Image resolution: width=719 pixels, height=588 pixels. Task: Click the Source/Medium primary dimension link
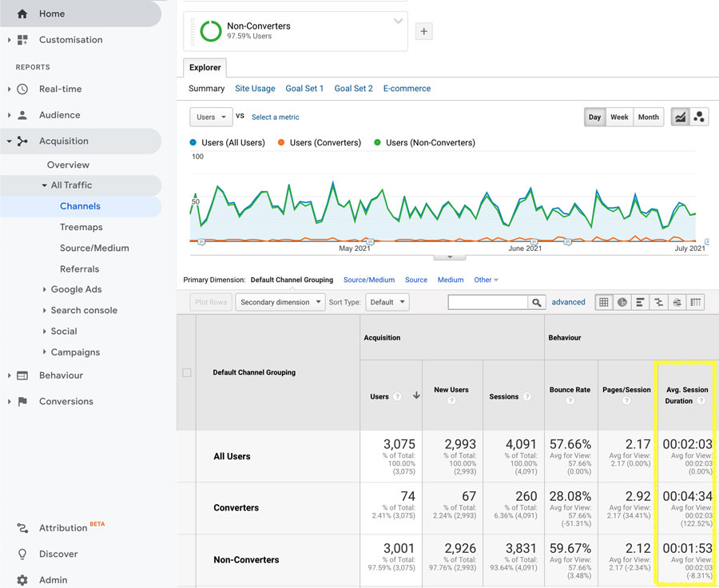tap(369, 280)
